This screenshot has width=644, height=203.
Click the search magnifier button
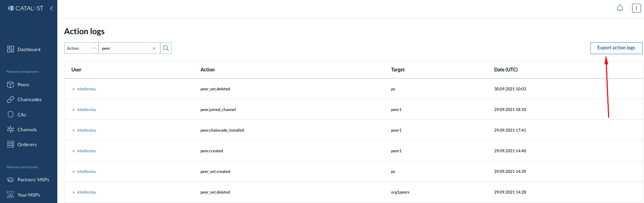coord(166,48)
